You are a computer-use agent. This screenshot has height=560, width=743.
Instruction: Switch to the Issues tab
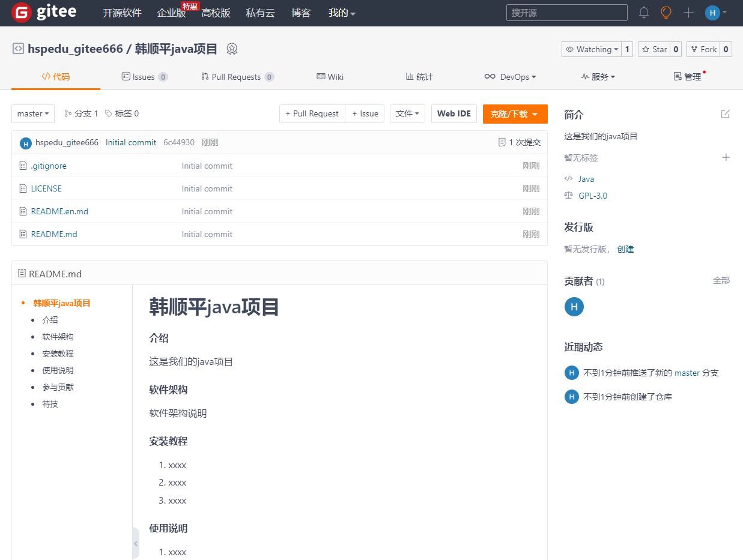click(144, 77)
